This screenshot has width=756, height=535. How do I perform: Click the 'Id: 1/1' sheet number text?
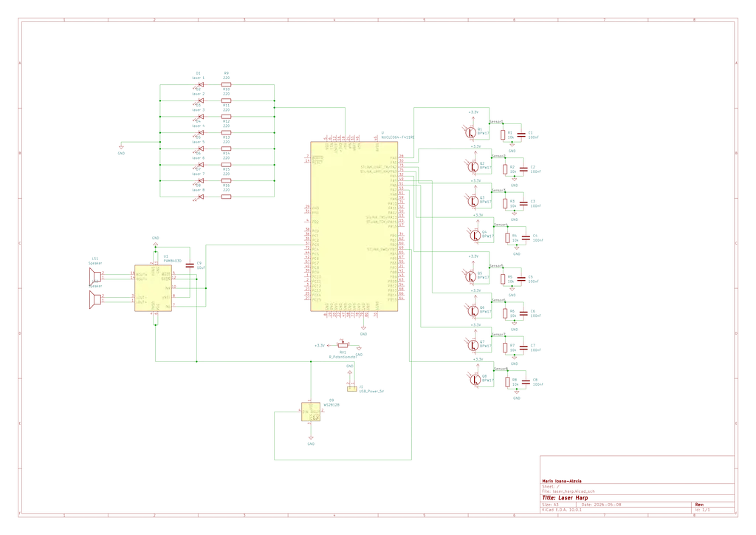(x=703, y=509)
